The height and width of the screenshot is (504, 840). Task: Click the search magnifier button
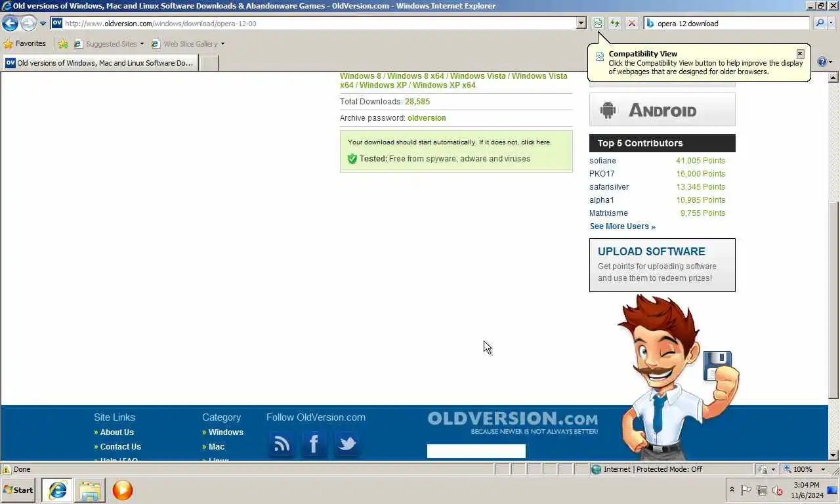pyautogui.click(x=819, y=24)
